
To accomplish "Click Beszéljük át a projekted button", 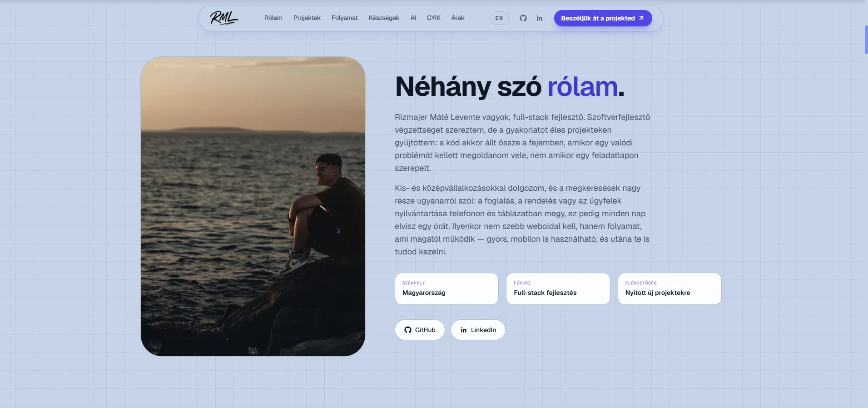I will 603,18.
